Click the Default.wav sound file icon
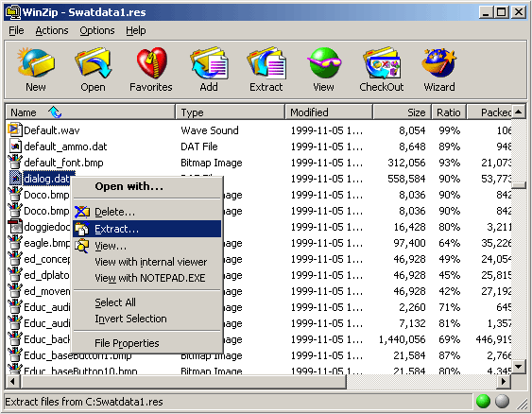 coord(14,130)
